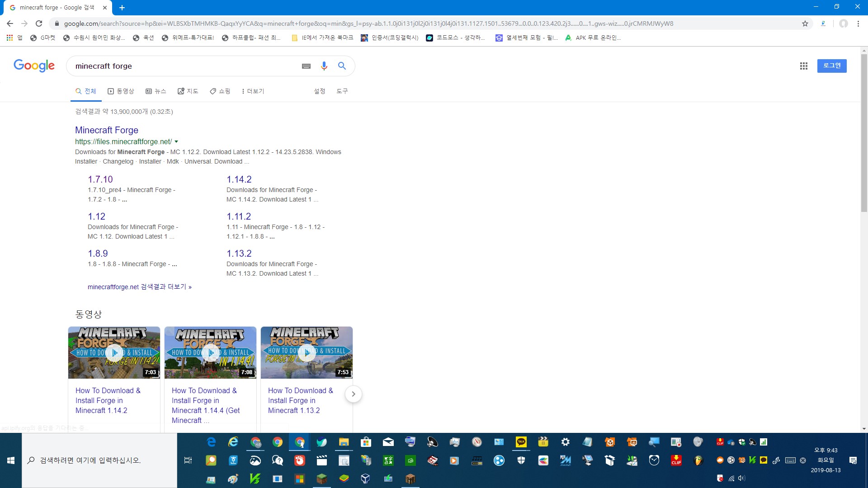
Task: Open KakaoTalk from the taskbar
Action: tap(521, 442)
